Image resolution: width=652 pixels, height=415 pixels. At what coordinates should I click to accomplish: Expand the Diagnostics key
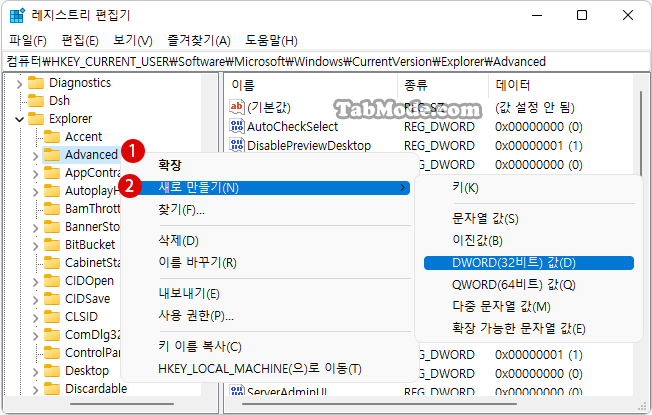pyautogui.click(x=19, y=84)
